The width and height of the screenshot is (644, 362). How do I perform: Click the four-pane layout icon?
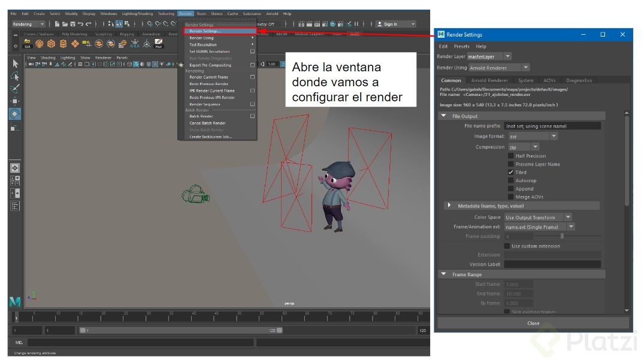click(15, 180)
